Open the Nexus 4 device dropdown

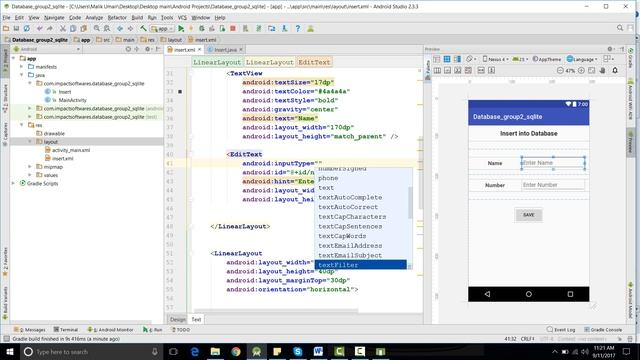tap(495, 59)
